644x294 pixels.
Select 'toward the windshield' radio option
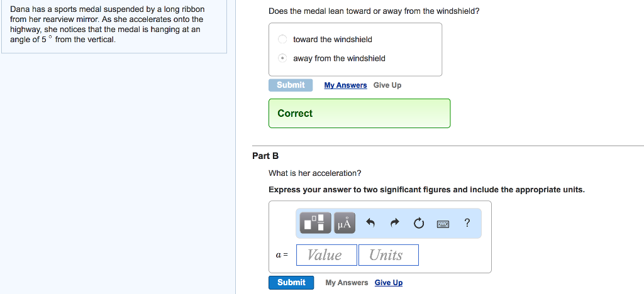click(x=283, y=40)
